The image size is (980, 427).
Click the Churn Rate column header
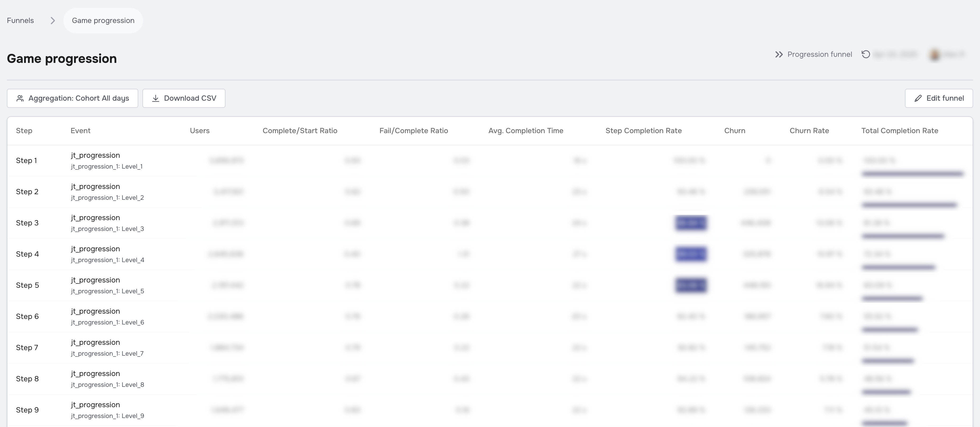809,131
